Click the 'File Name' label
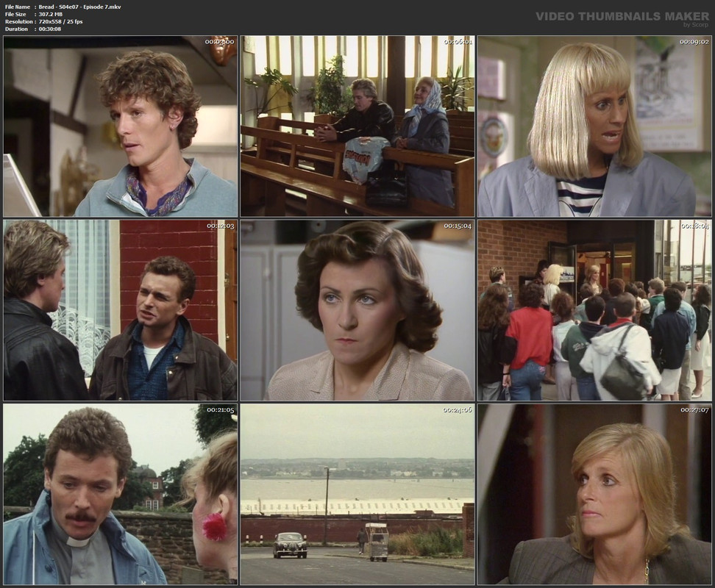Screen dimensions: 715x588 point(18,7)
